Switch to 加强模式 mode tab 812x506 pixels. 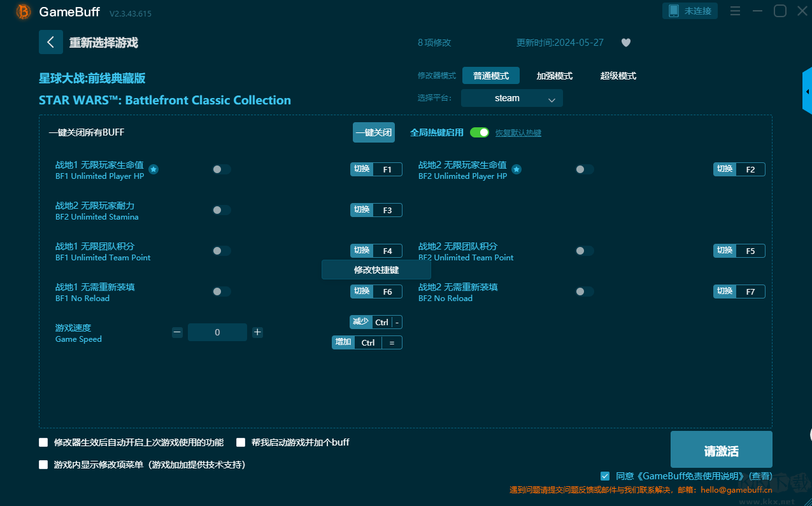click(x=555, y=76)
